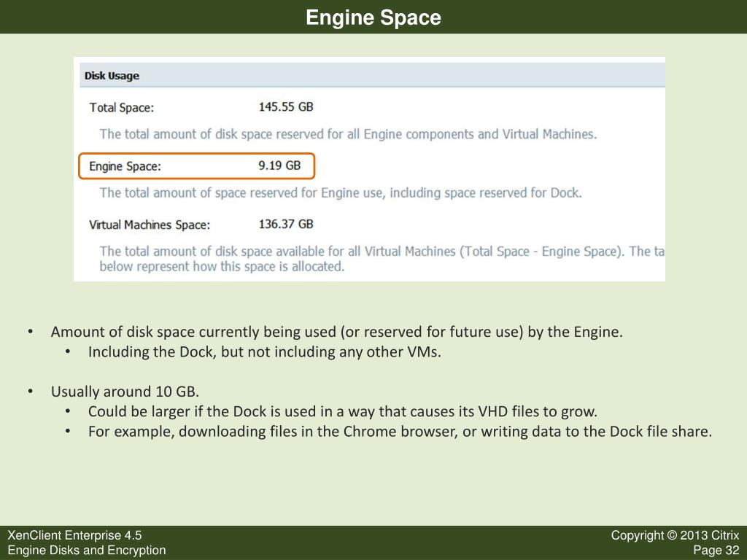Click the 'Page 32' footer label

(x=716, y=550)
